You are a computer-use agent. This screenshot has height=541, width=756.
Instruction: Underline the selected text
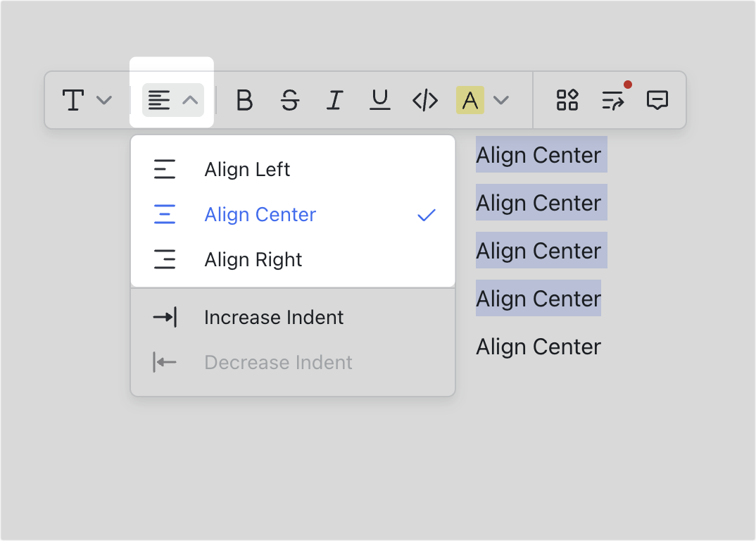coord(379,100)
